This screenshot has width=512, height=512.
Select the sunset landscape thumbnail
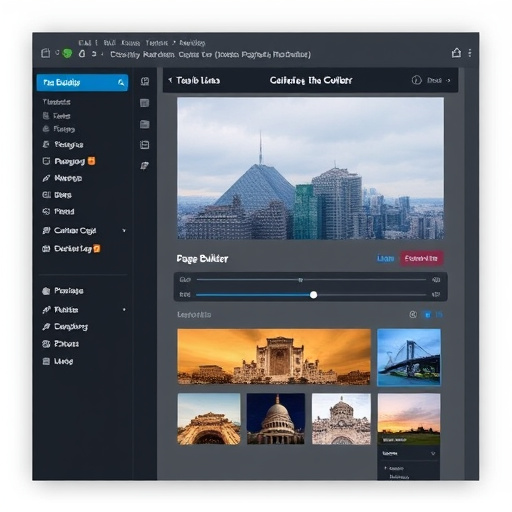pyautogui.click(x=409, y=419)
